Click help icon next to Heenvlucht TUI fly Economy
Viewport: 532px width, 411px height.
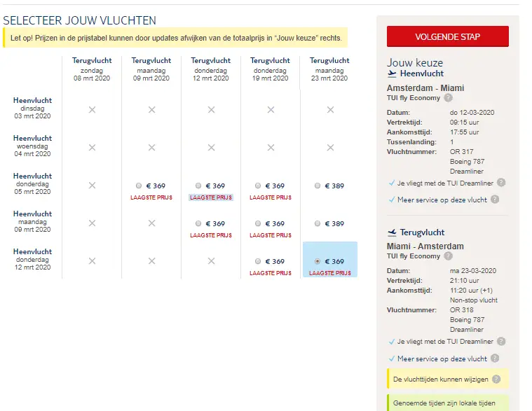pos(448,98)
